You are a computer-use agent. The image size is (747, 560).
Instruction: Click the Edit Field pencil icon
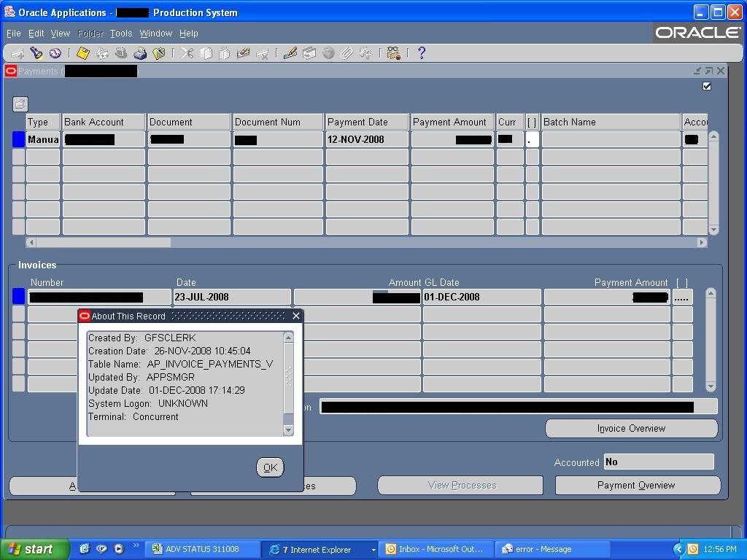click(x=290, y=53)
